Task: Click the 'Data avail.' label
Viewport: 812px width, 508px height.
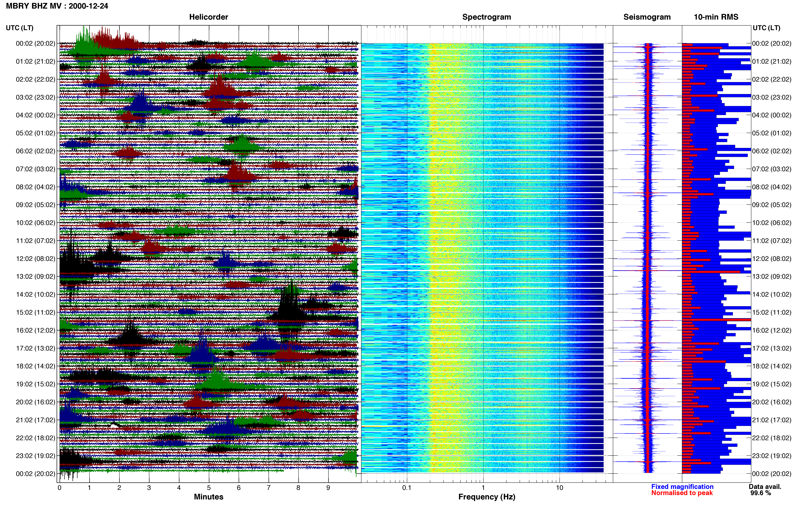Action: pos(765,486)
